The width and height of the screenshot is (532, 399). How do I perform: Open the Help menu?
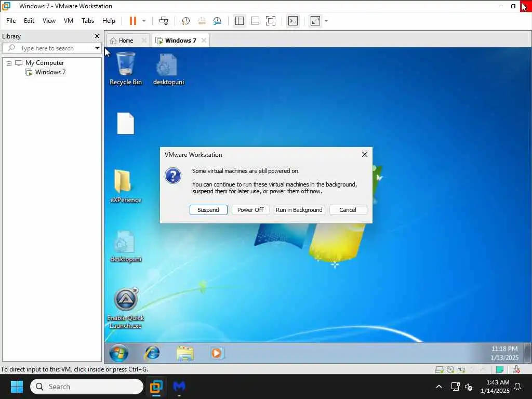pos(109,21)
